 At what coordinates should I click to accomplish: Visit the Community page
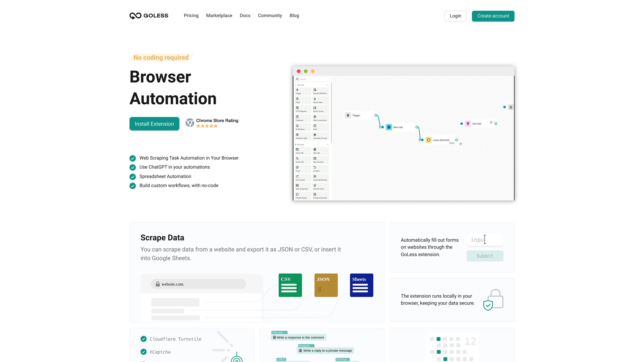point(270,15)
